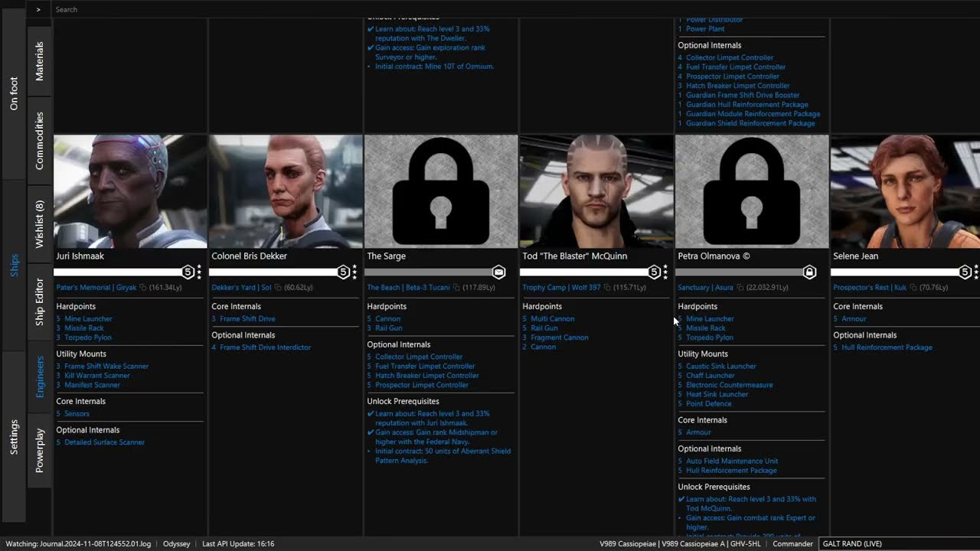Open the On foot section tab

pyautogui.click(x=14, y=93)
